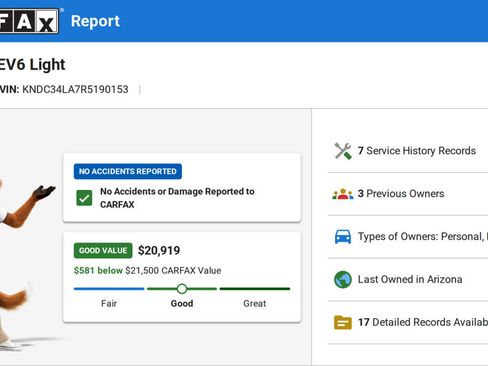This screenshot has height=366, width=488.
Task: Open 3 Previous Owners row
Action: click(x=408, y=194)
